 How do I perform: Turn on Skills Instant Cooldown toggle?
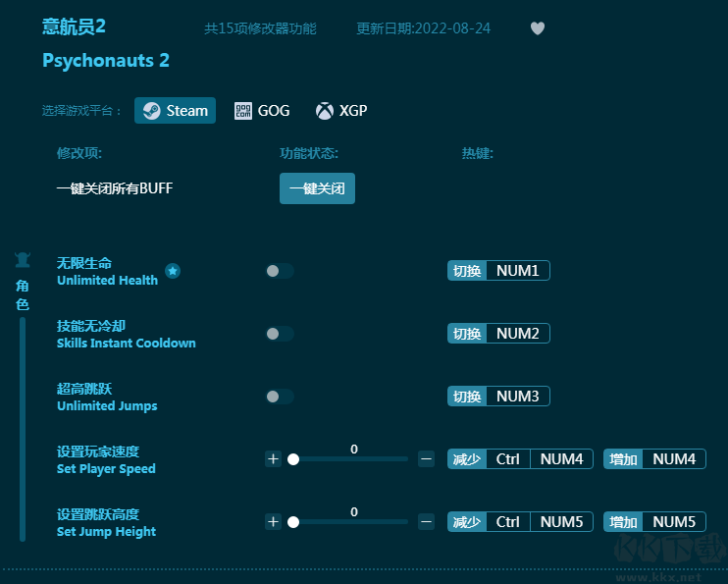[x=279, y=334]
